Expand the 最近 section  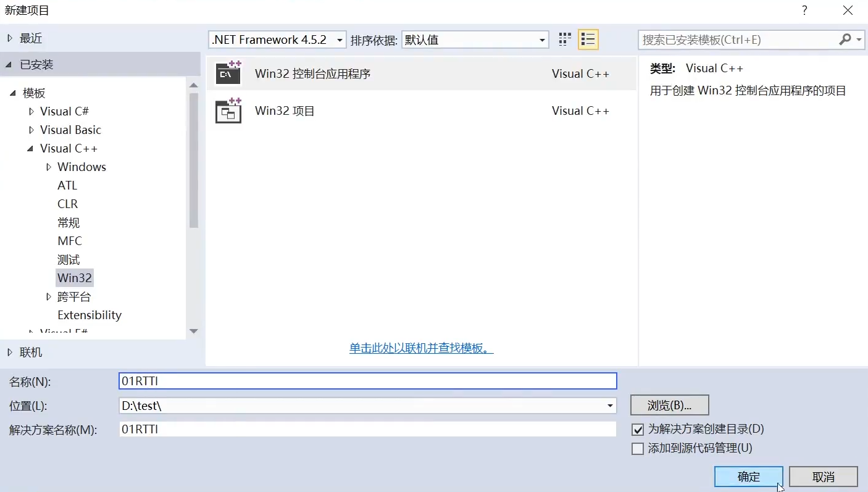point(9,37)
